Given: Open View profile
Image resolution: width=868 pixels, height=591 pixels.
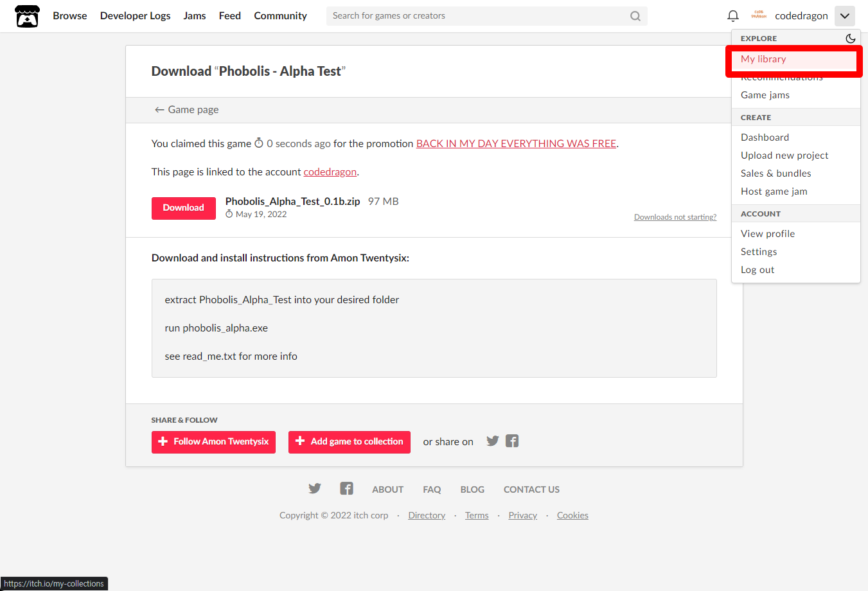Looking at the screenshot, I should [768, 234].
